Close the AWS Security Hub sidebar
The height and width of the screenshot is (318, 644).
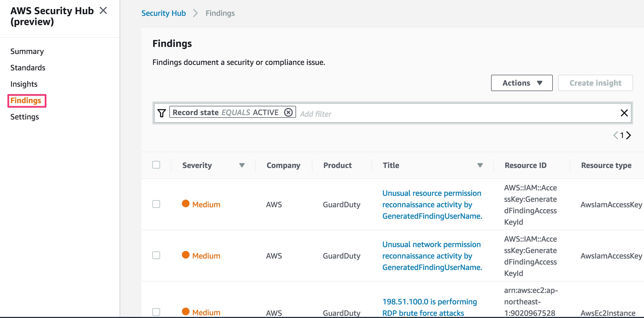tap(103, 11)
